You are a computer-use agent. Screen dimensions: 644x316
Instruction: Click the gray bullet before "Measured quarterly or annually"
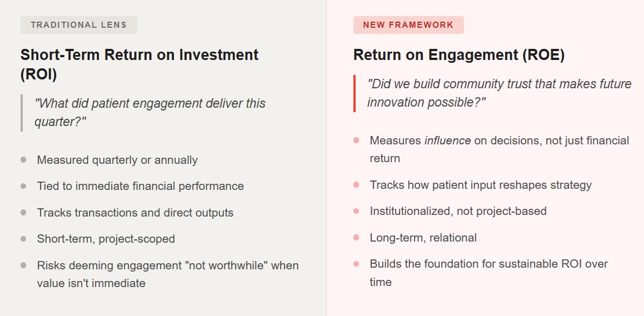click(x=23, y=160)
